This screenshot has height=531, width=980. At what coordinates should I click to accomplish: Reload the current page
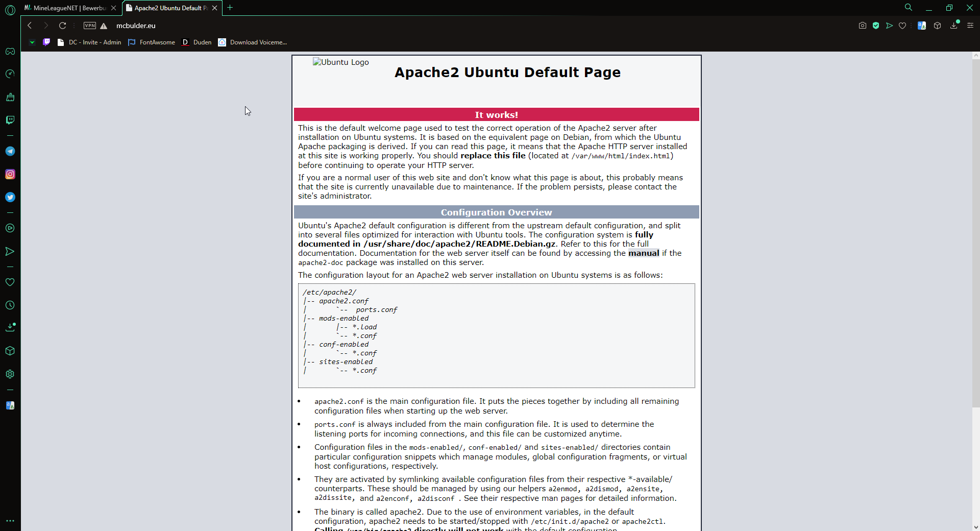62,26
